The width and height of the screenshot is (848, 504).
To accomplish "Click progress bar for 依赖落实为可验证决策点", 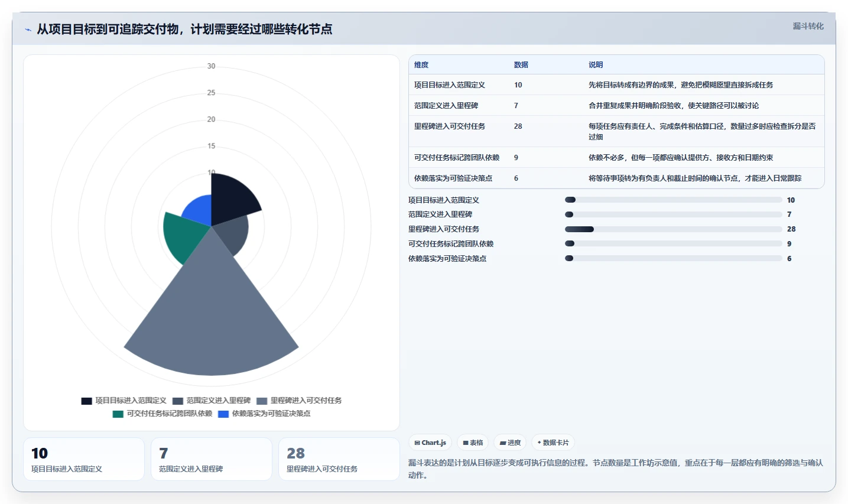I will (x=674, y=258).
